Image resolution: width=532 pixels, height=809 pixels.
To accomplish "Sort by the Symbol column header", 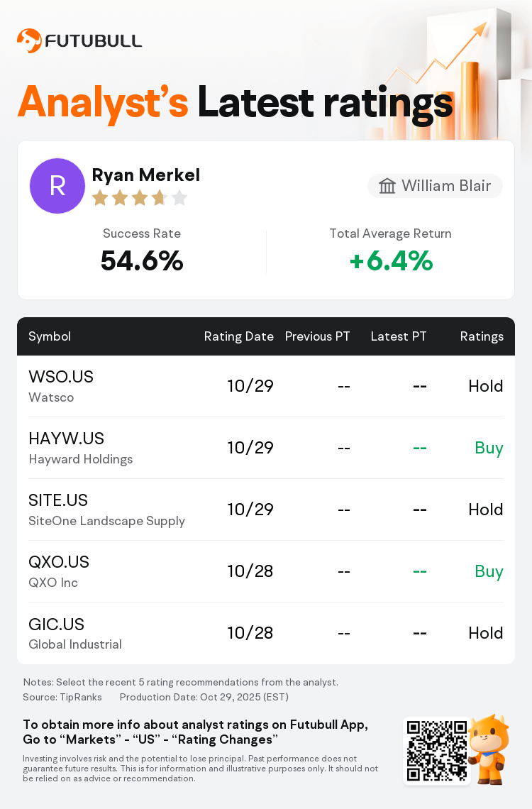I will (50, 336).
